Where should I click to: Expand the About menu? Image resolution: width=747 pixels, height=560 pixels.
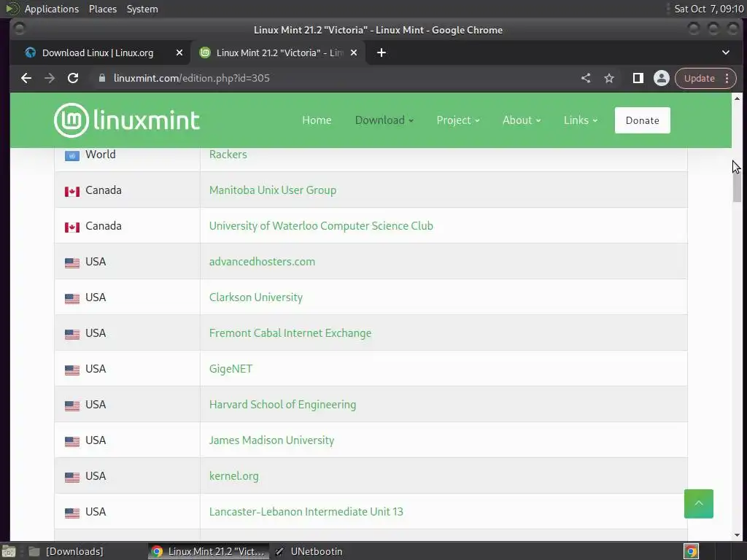tap(522, 120)
